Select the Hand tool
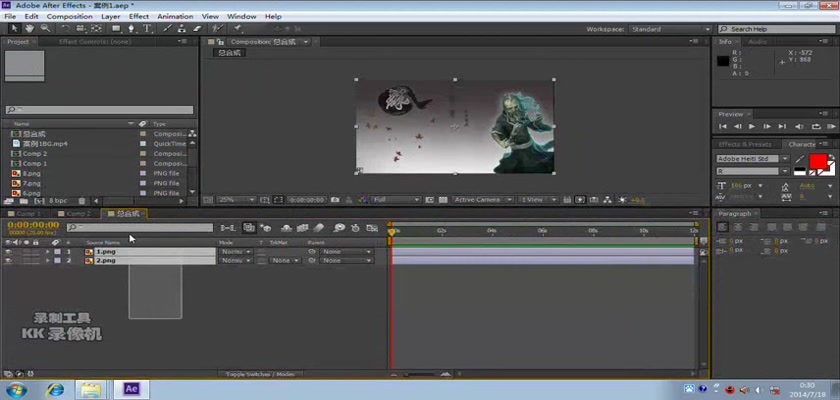Image resolution: width=840 pixels, height=400 pixels. click(x=29, y=29)
